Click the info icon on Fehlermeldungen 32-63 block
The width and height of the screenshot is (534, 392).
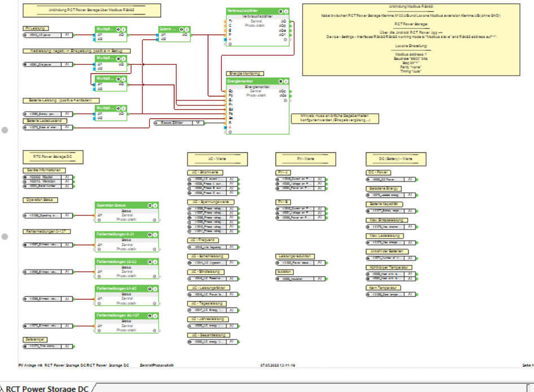155,262
